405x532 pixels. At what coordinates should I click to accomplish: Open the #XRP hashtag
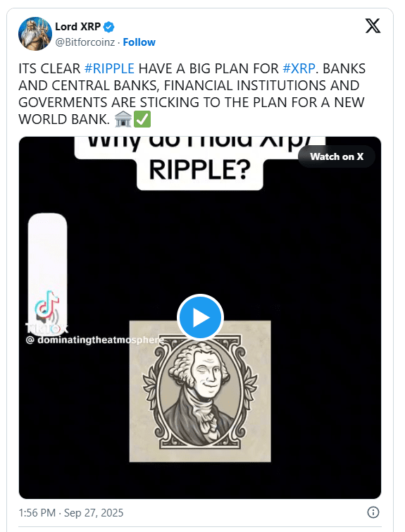tap(299, 68)
